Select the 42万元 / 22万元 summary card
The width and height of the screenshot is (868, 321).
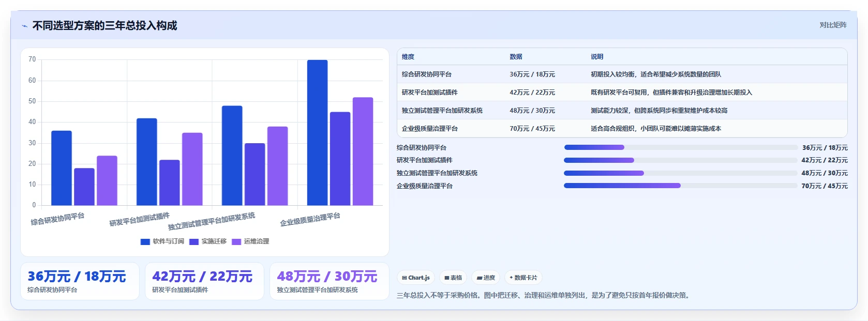204,281
